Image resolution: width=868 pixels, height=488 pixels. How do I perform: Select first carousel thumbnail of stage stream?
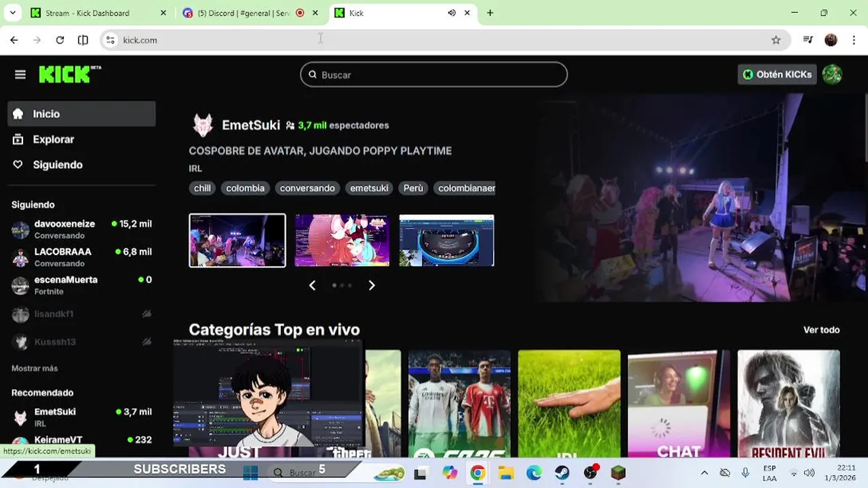[x=237, y=241]
